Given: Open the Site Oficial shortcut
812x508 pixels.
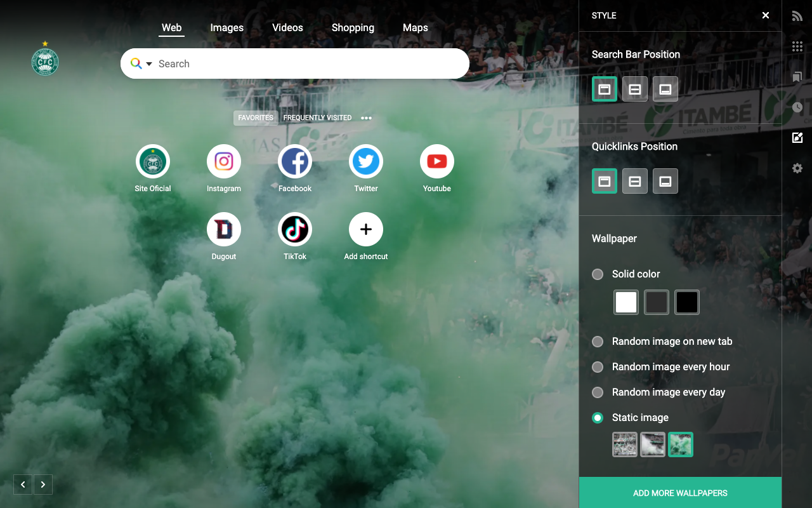Looking at the screenshot, I should click(153, 161).
